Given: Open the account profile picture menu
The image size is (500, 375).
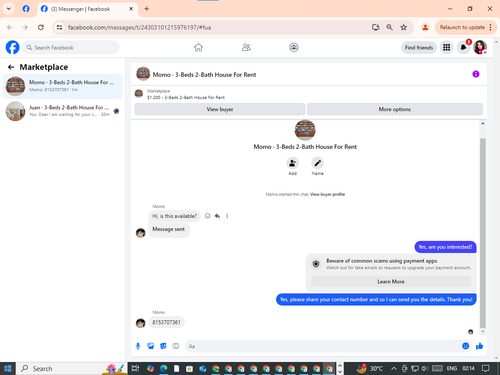Looking at the screenshot, I should pyautogui.click(x=480, y=47).
